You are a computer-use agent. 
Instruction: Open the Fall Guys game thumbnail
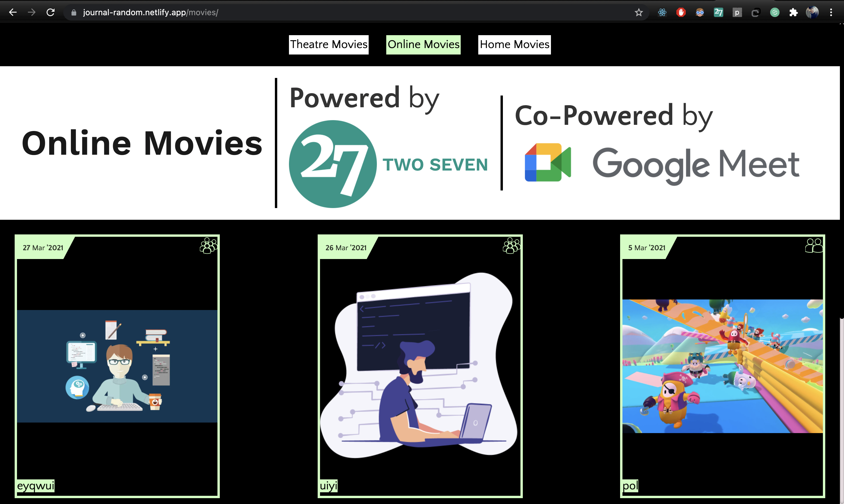722,366
